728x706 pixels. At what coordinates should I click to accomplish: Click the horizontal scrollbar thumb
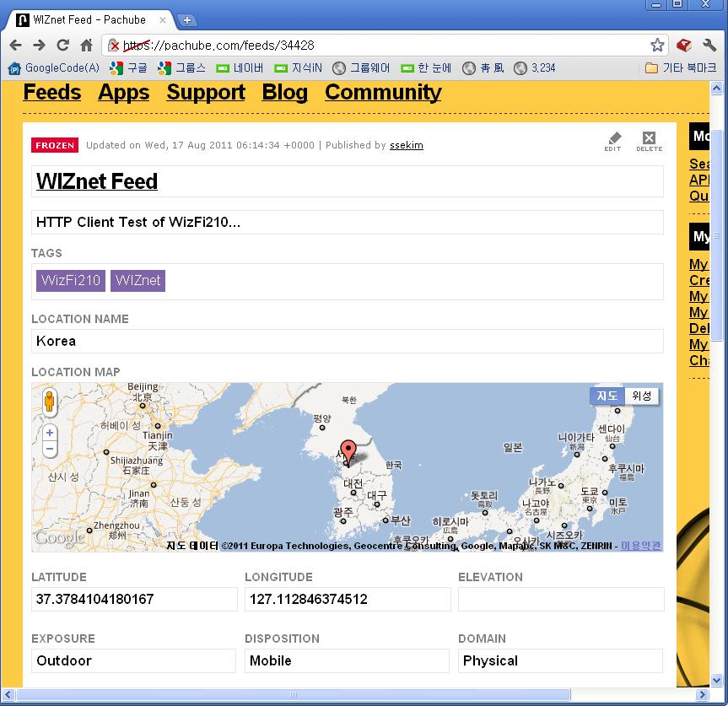[x=293, y=694]
